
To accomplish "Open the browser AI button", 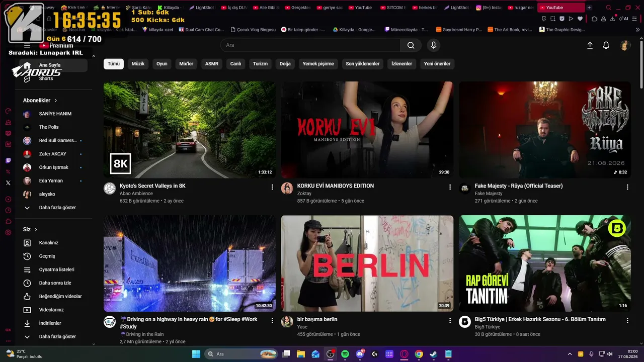I will coord(624,19).
